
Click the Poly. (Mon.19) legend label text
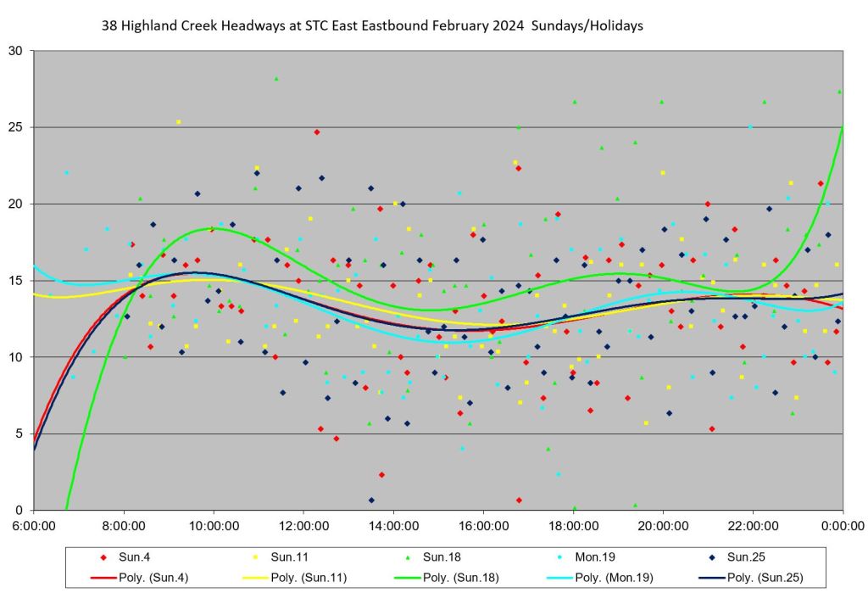(615, 577)
